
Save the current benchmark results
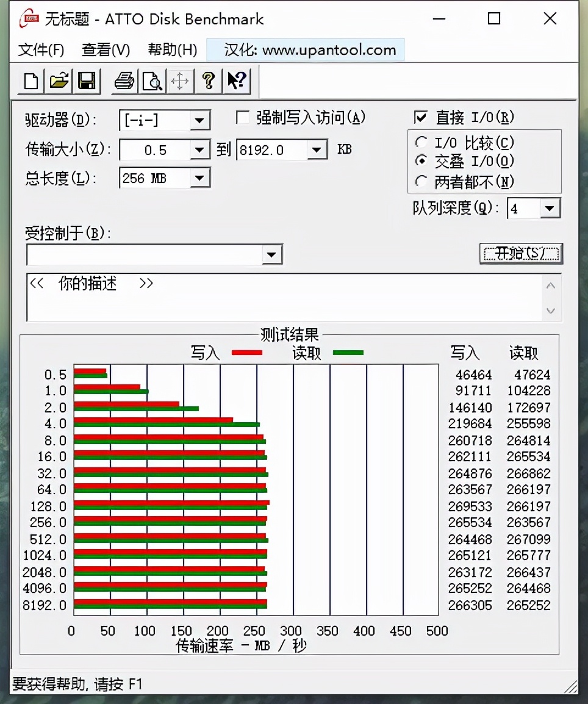click(87, 81)
